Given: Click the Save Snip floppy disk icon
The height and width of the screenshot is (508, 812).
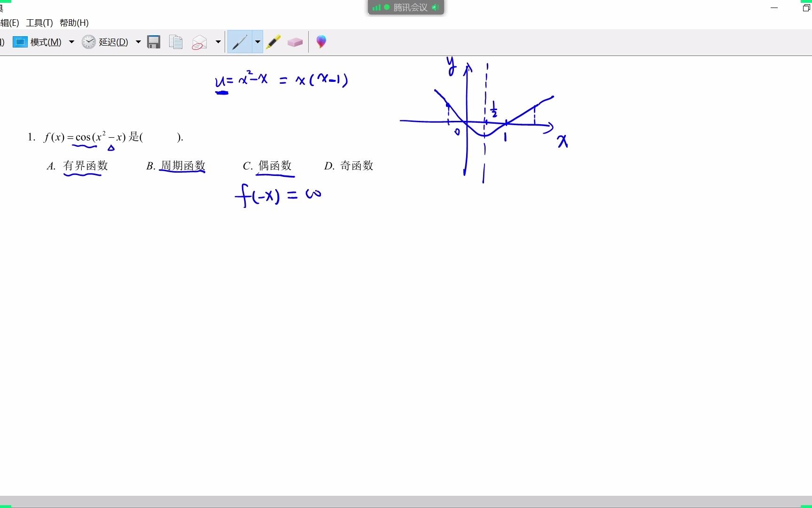Looking at the screenshot, I should pyautogui.click(x=154, y=42).
